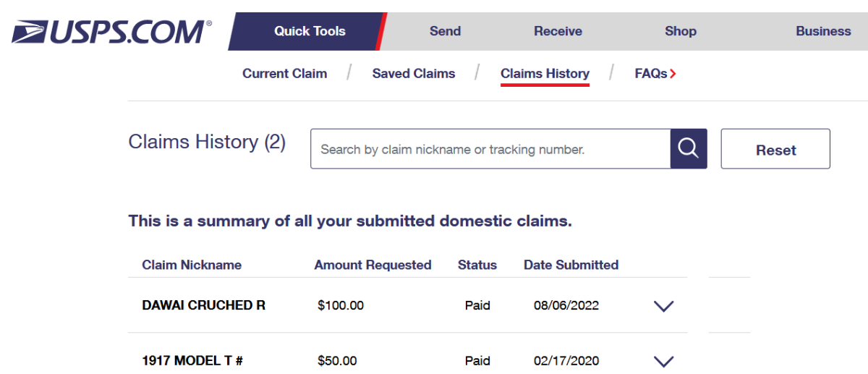Click the magnifying glass search icon
The image size is (868, 374).
click(x=688, y=149)
